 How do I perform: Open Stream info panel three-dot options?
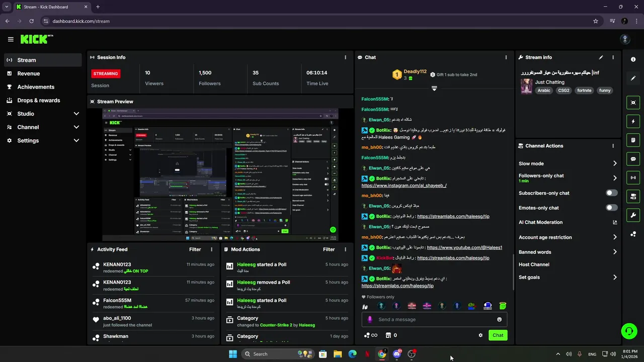[x=613, y=57]
